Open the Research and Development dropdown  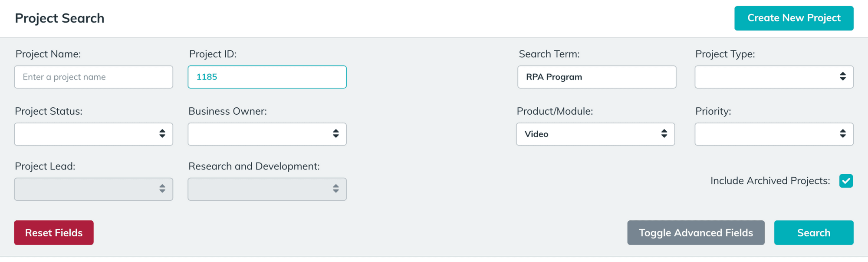tap(267, 189)
